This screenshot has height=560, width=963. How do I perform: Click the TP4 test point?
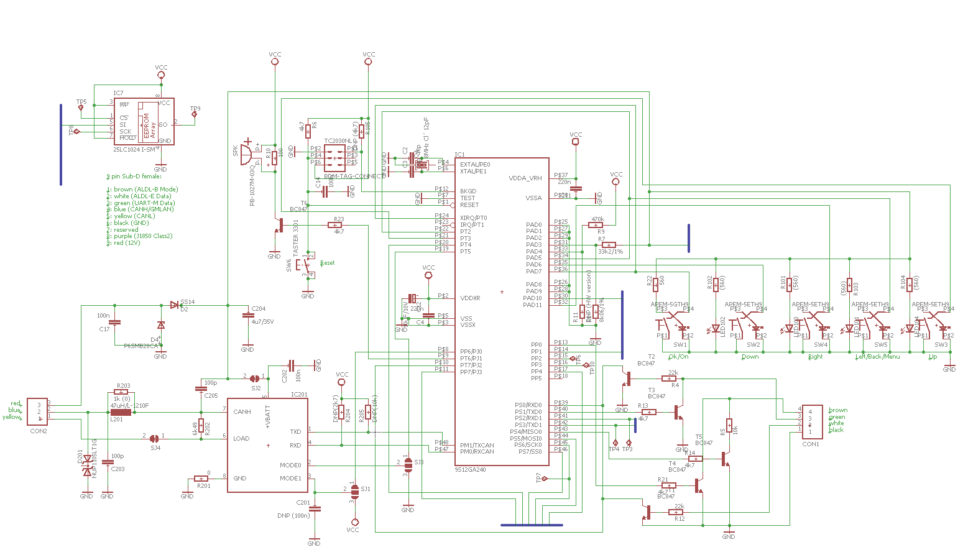coord(614,443)
